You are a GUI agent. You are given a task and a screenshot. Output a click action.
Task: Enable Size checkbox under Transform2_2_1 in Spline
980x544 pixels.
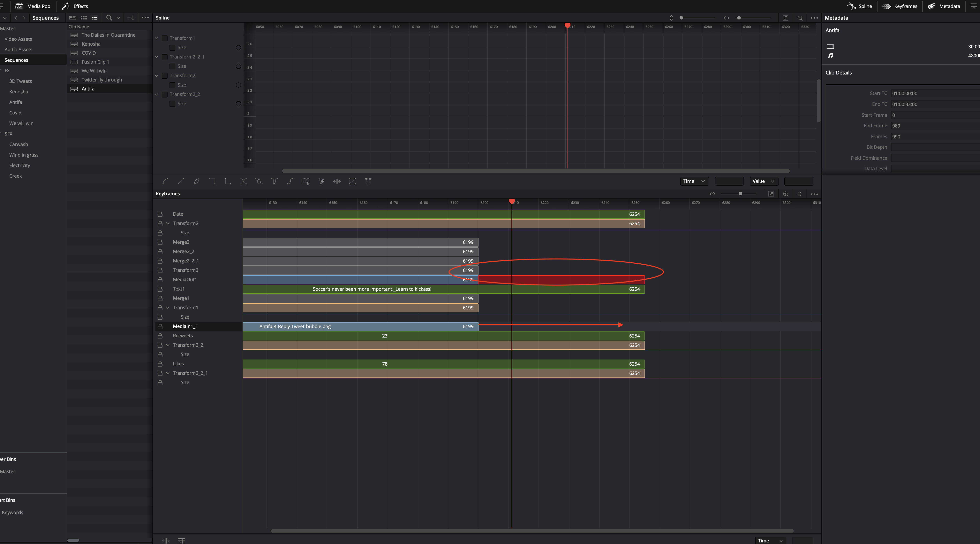point(172,66)
